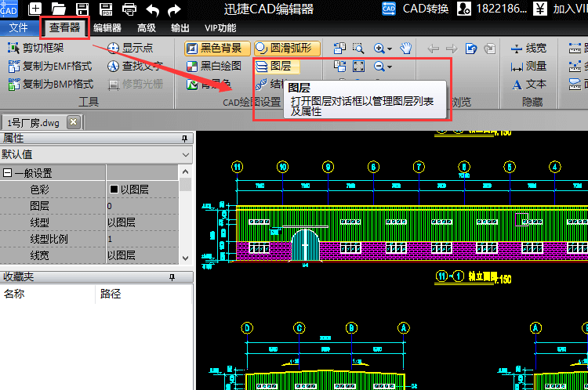Toggle 线宽 display
This screenshot has width=588, height=390.
coord(528,48)
